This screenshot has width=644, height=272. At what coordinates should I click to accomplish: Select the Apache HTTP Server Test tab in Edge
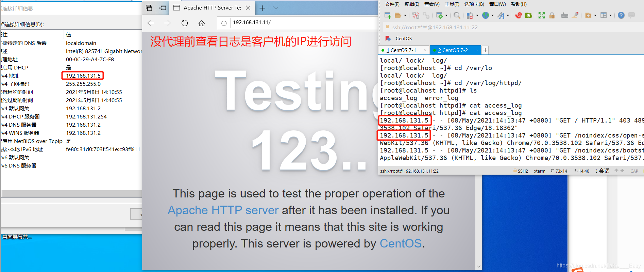point(212,8)
